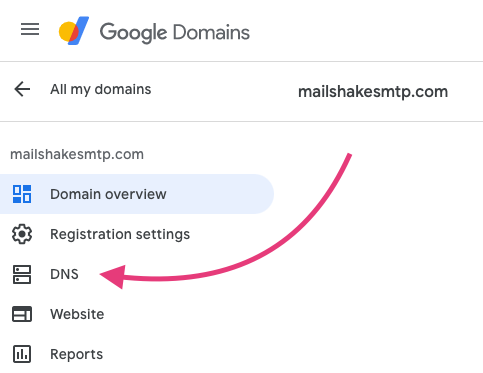Screen dimensions: 483x373
Task: Click the pink arrow's upper tail end
Action: tap(348, 156)
